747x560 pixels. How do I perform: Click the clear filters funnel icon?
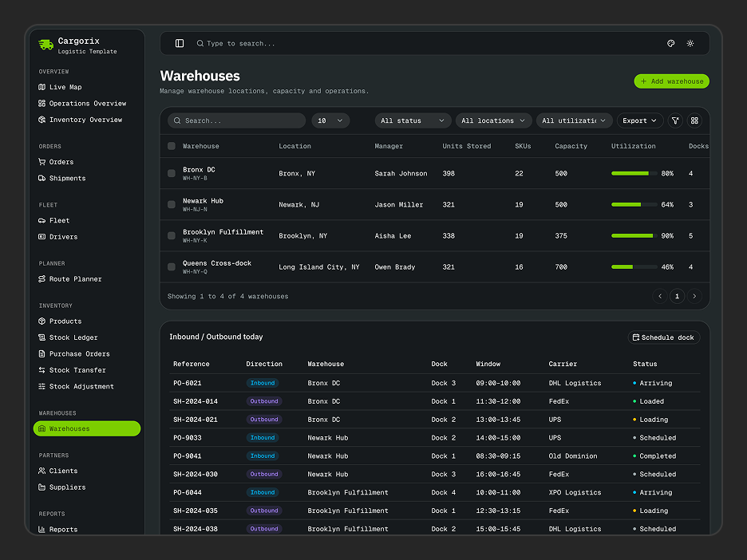pyautogui.click(x=675, y=120)
